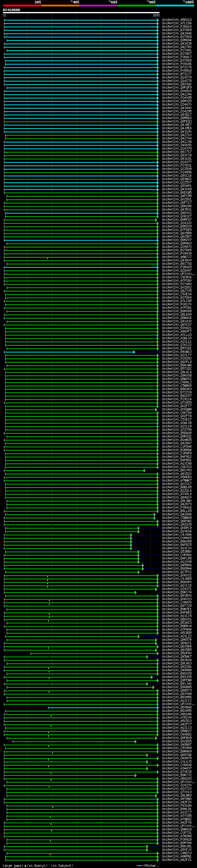Click the cyan ~100% identity legend segment
The height and width of the screenshot is (868, 197).
tap(175, 6)
